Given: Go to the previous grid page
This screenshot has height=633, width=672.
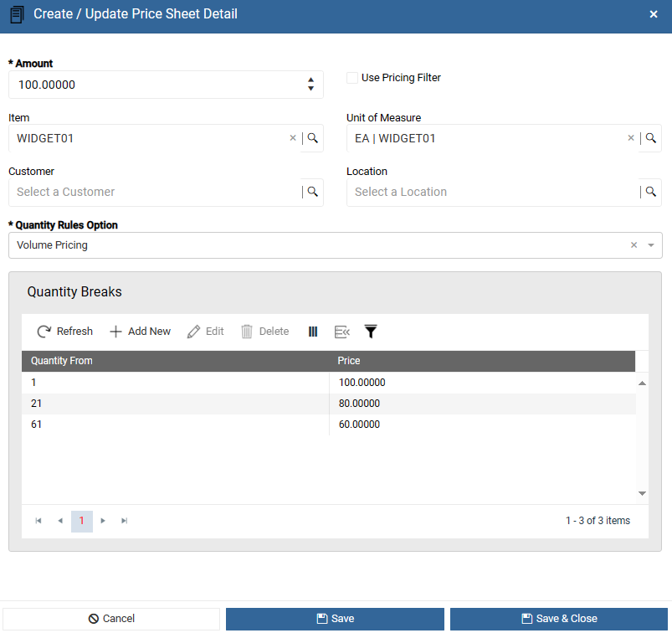Looking at the screenshot, I should point(60,521).
